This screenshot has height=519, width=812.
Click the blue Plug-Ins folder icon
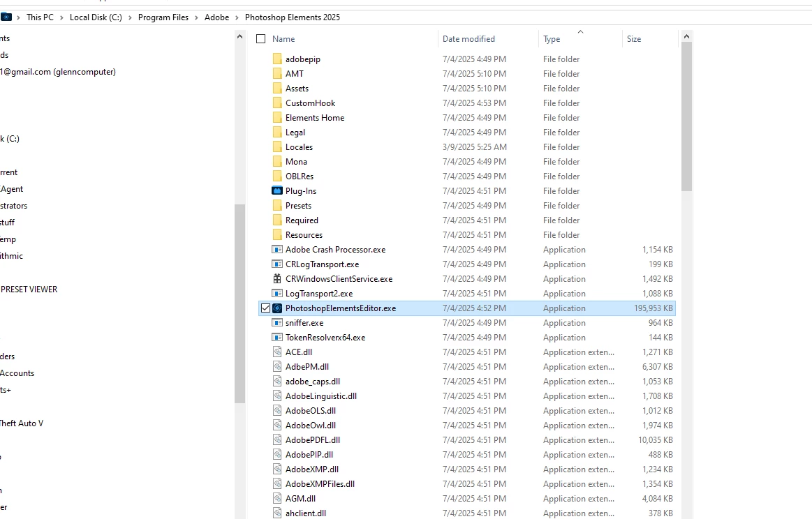tap(277, 191)
